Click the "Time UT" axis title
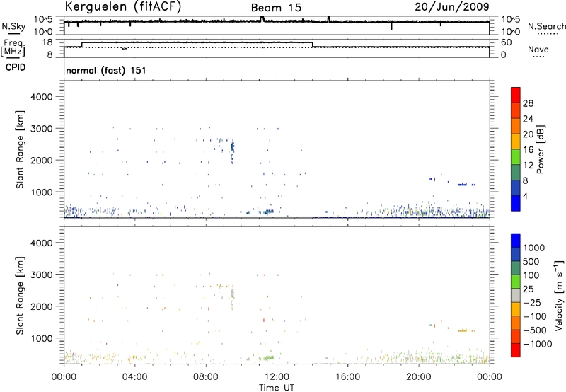The height and width of the screenshot is (392, 566). pos(277,388)
